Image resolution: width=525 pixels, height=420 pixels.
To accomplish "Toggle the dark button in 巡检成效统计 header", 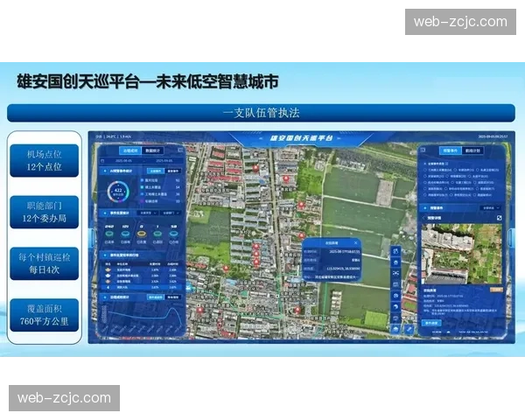I will [x=173, y=297].
